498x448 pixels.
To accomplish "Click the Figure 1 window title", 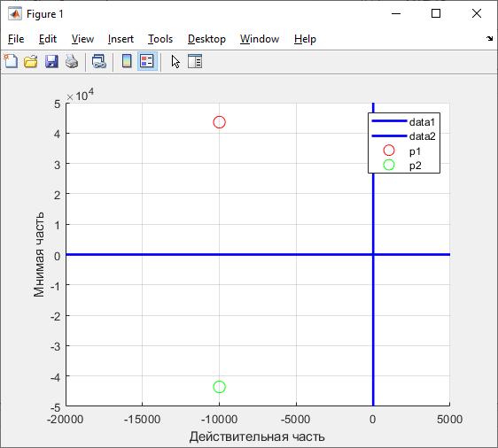I will (45, 14).
